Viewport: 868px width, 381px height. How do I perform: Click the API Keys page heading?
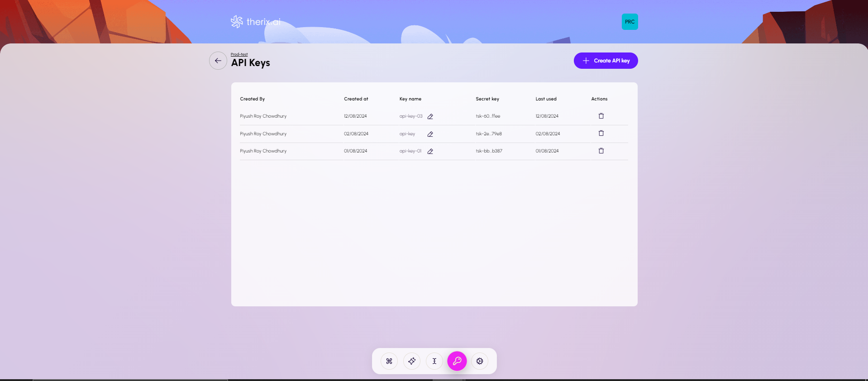tap(251, 63)
